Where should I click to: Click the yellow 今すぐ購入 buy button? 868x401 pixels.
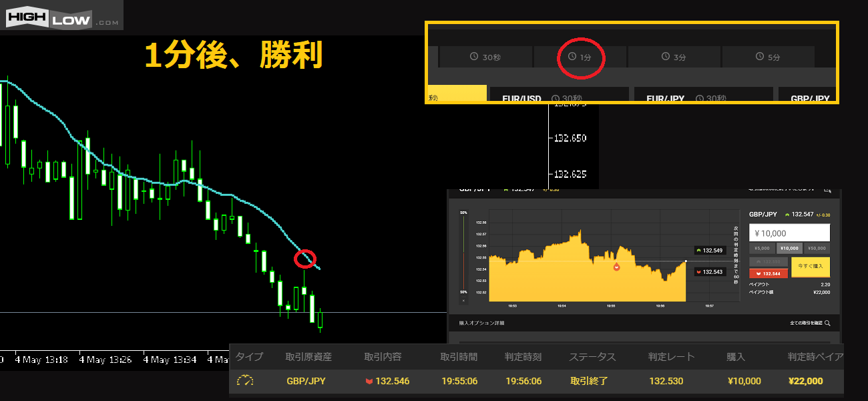pos(810,267)
